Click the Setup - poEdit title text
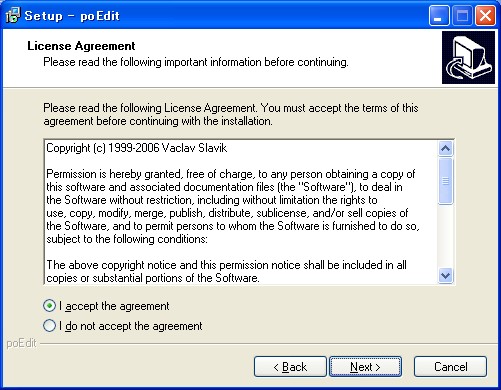501x390 pixels. click(72, 16)
